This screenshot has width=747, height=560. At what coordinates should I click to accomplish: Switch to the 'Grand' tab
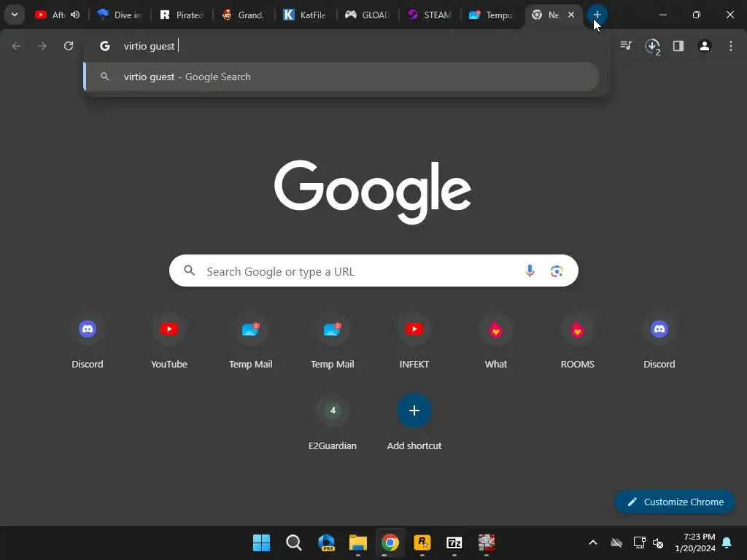coord(244,15)
